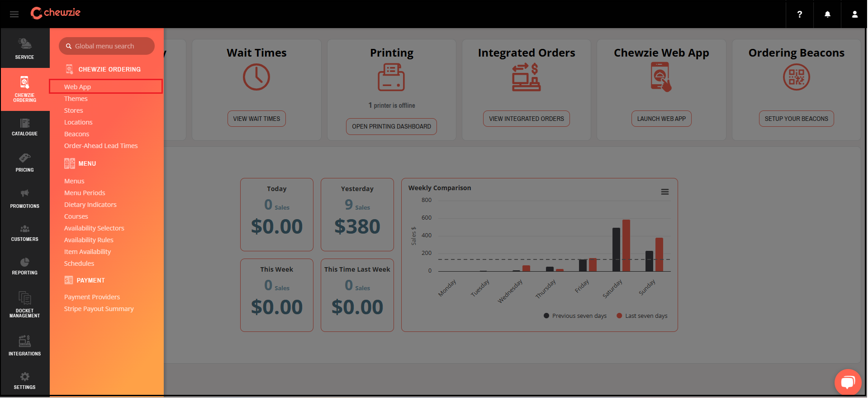Click Open Printing Dashboard button
This screenshot has height=398, width=868.
(x=391, y=126)
